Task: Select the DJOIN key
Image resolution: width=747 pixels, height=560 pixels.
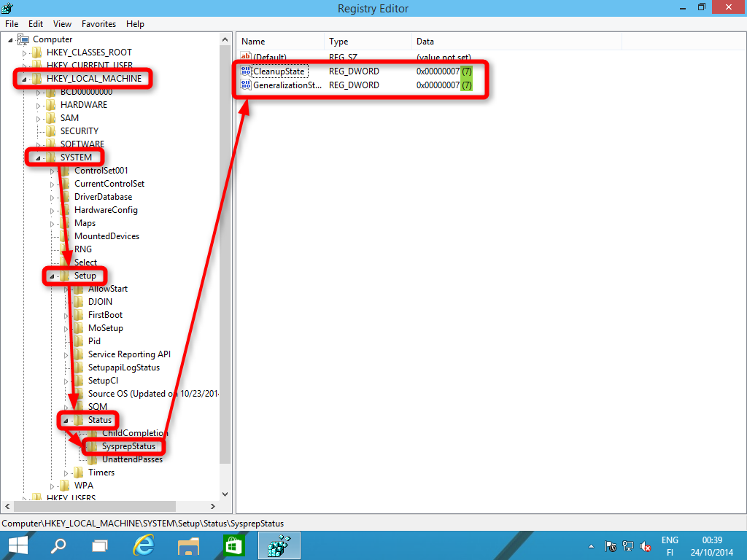Action: [x=100, y=302]
